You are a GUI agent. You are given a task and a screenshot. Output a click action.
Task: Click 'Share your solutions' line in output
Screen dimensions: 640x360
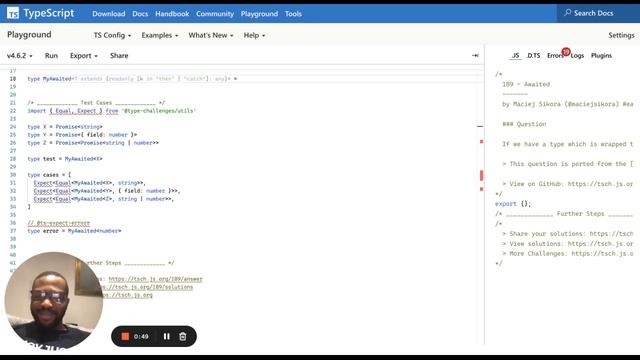568,234
